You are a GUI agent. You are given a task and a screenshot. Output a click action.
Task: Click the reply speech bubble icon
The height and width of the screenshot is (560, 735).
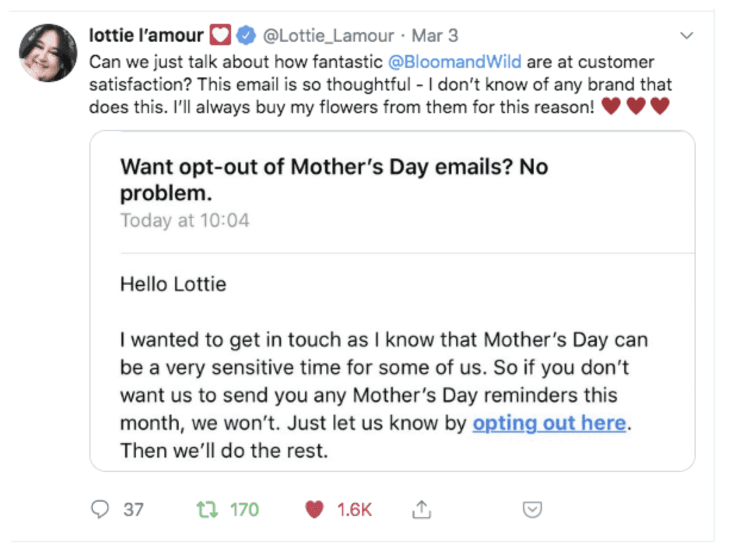tap(102, 509)
